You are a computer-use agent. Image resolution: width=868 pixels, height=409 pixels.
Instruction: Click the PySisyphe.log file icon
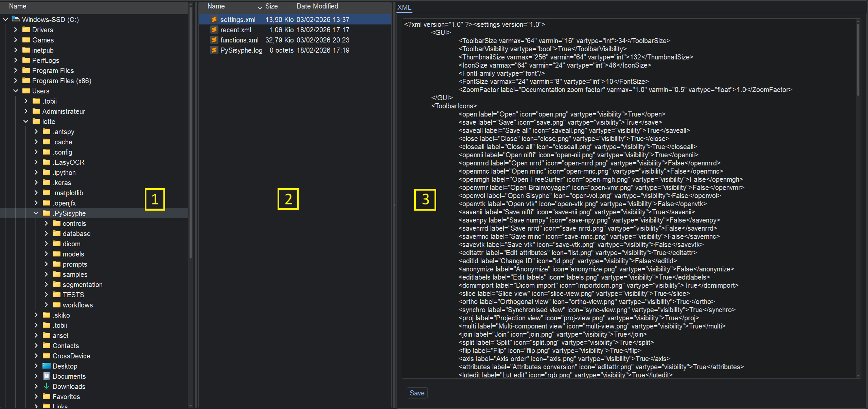point(214,50)
